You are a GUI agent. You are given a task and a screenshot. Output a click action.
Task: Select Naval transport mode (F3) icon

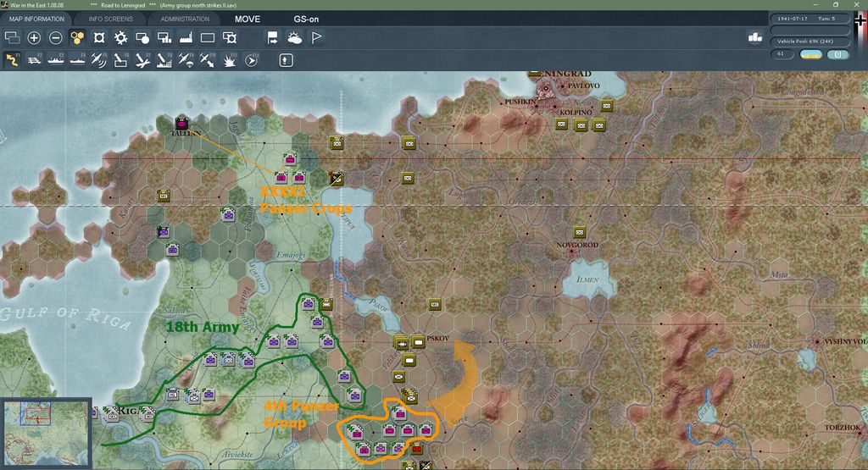[x=55, y=60]
